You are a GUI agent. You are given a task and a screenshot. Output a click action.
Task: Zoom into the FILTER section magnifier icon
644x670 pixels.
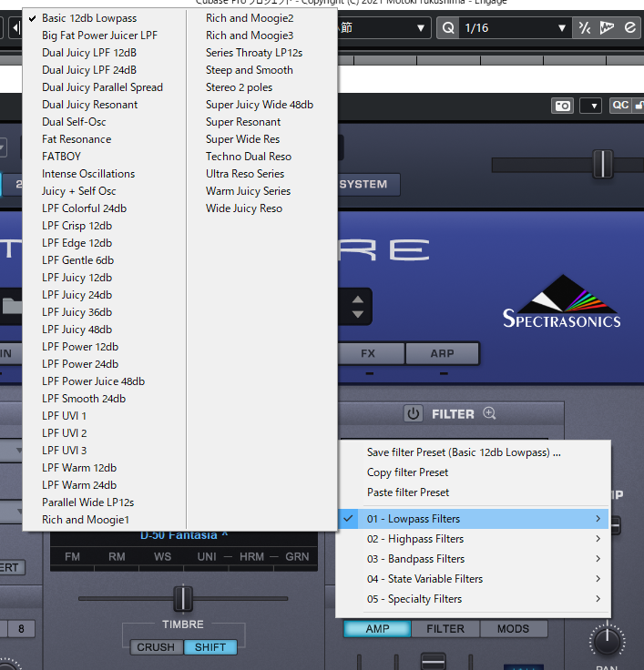point(489,413)
